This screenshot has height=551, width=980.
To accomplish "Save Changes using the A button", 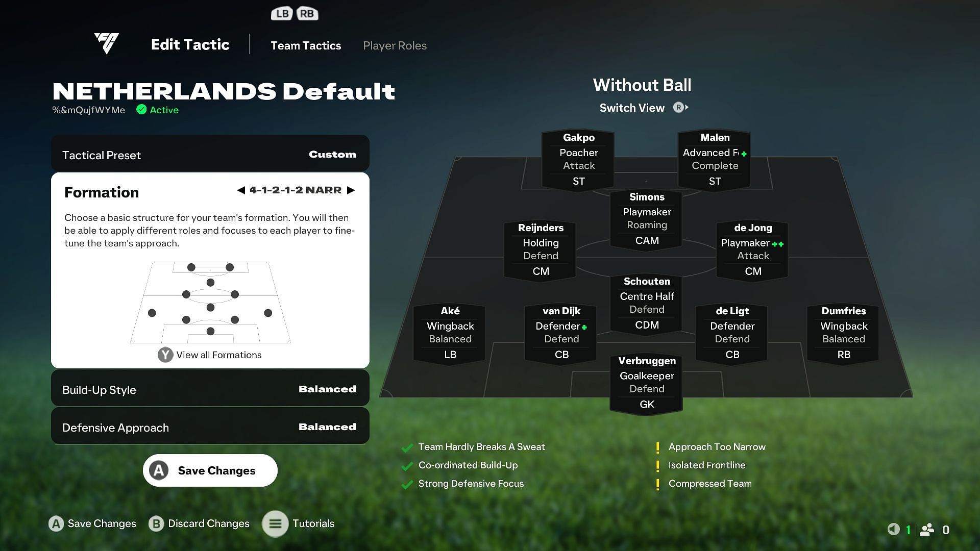I will click(x=210, y=470).
